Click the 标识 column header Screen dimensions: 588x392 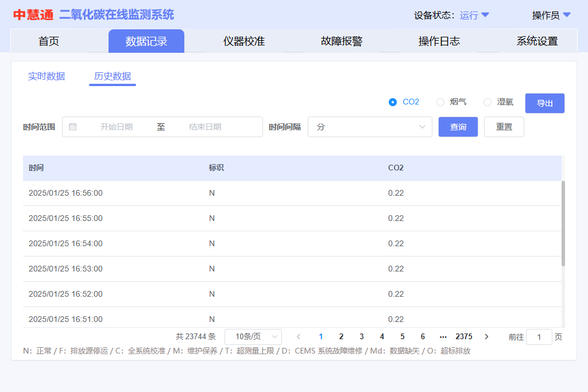click(x=216, y=168)
